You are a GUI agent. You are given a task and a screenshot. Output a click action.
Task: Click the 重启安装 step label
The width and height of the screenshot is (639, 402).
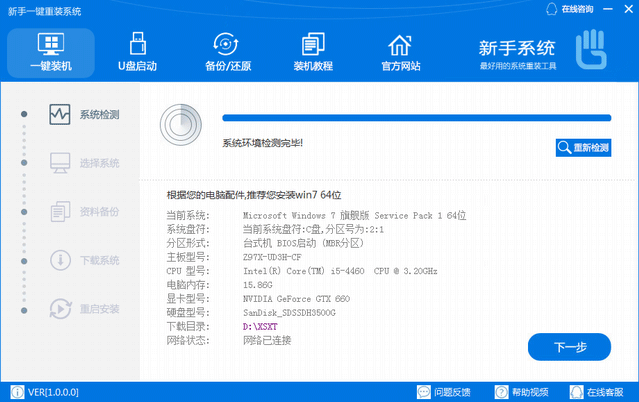tap(99, 309)
